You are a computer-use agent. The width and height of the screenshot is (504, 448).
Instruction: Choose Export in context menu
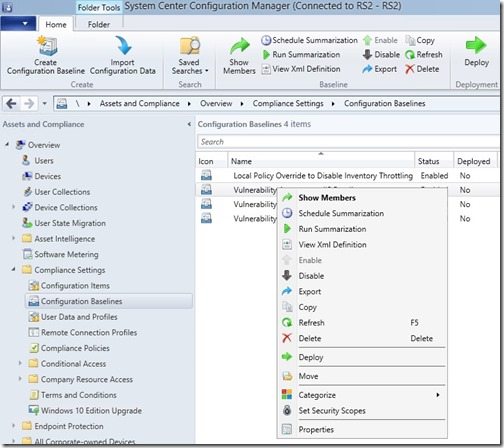click(362, 292)
